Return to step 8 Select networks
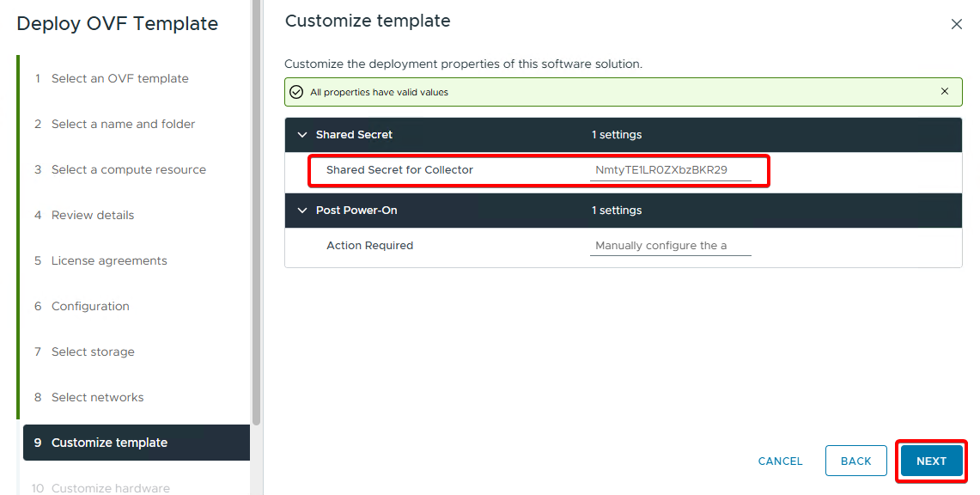This screenshot has height=495, width=980. pos(97,397)
